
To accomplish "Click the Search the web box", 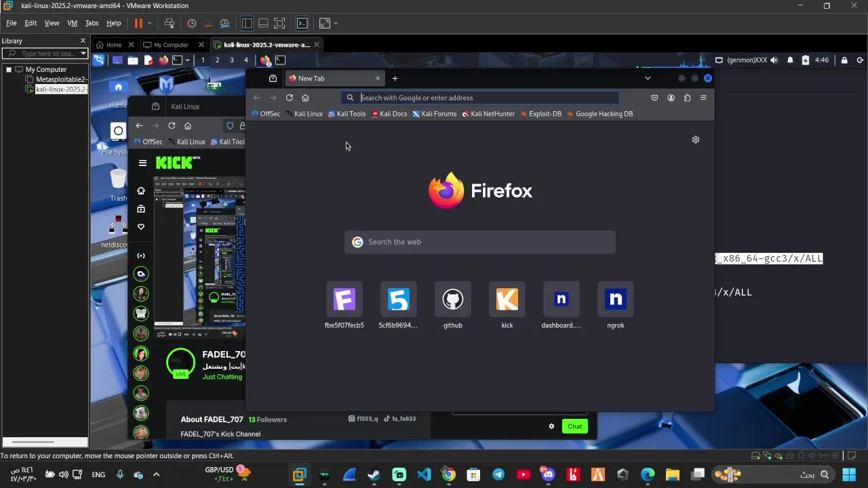I will click(480, 242).
